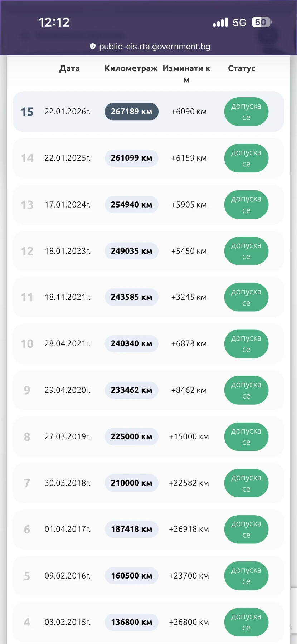Click the Статус column header
Image resolution: width=297 pixels, height=644 pixels.
[242, 68]
